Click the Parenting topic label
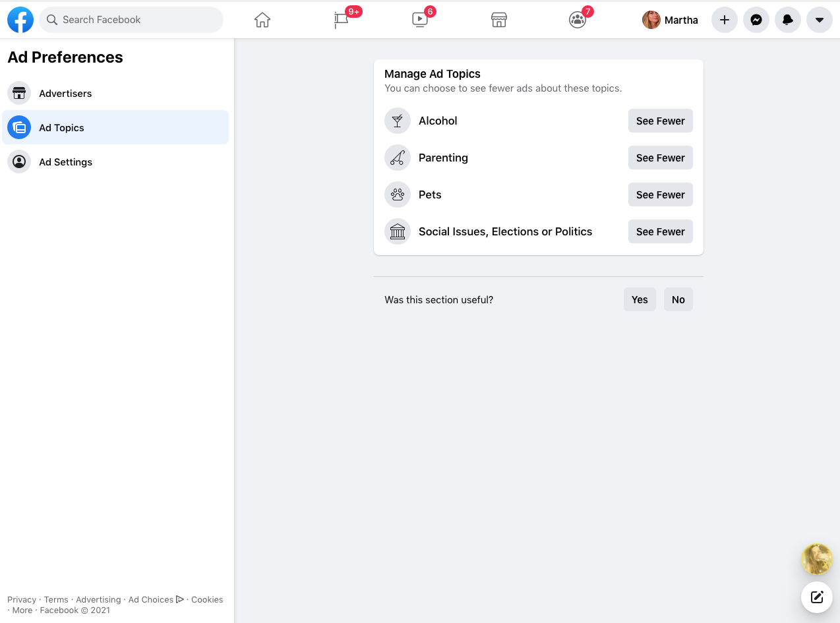 tap(443, 158)
